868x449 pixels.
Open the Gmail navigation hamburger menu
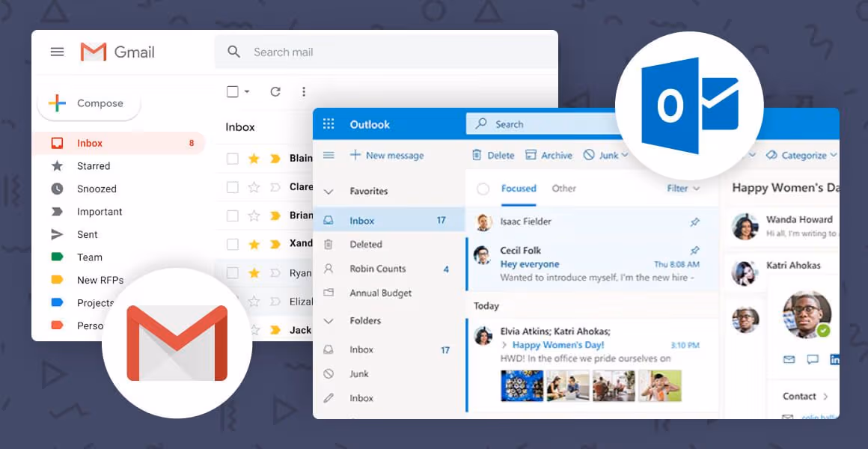[57, 52]
